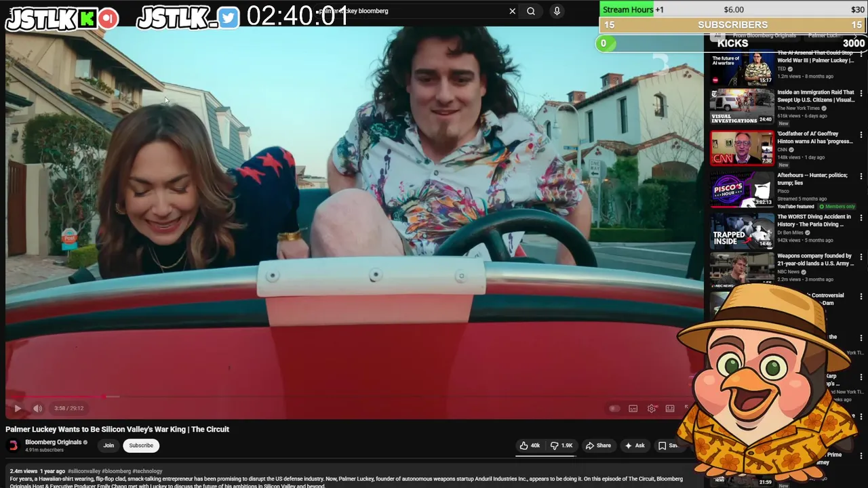
Task: Toggle the autoplay switch in the player
Action: click(614, 408)
